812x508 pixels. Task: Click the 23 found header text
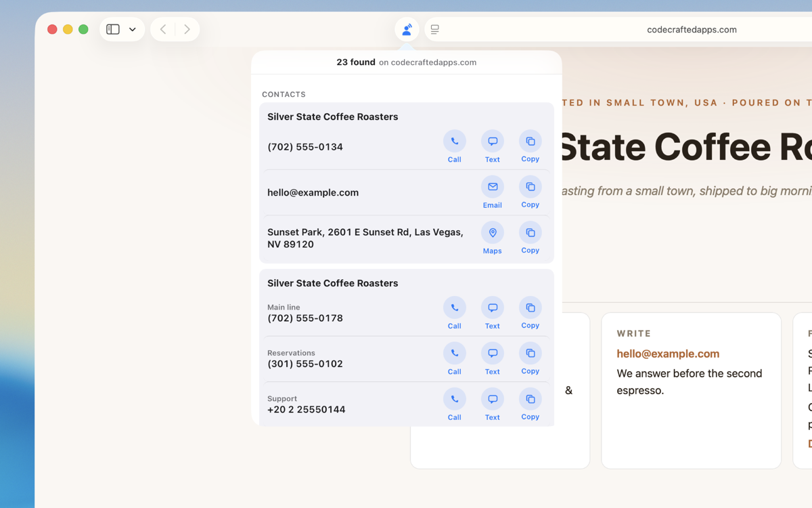click(356, 62)
